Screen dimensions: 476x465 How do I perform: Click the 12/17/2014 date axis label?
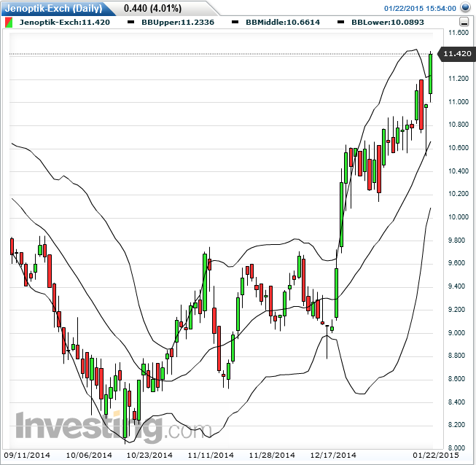(333, 456)
